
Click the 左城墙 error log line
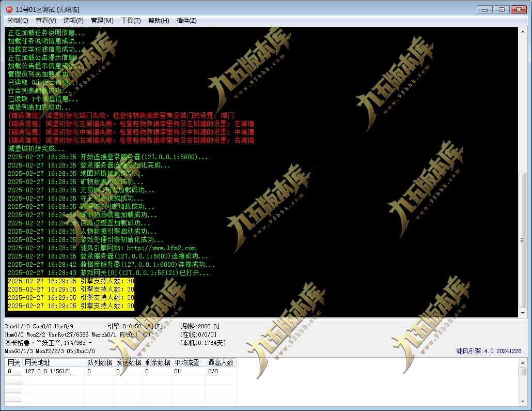pos(131,124)
